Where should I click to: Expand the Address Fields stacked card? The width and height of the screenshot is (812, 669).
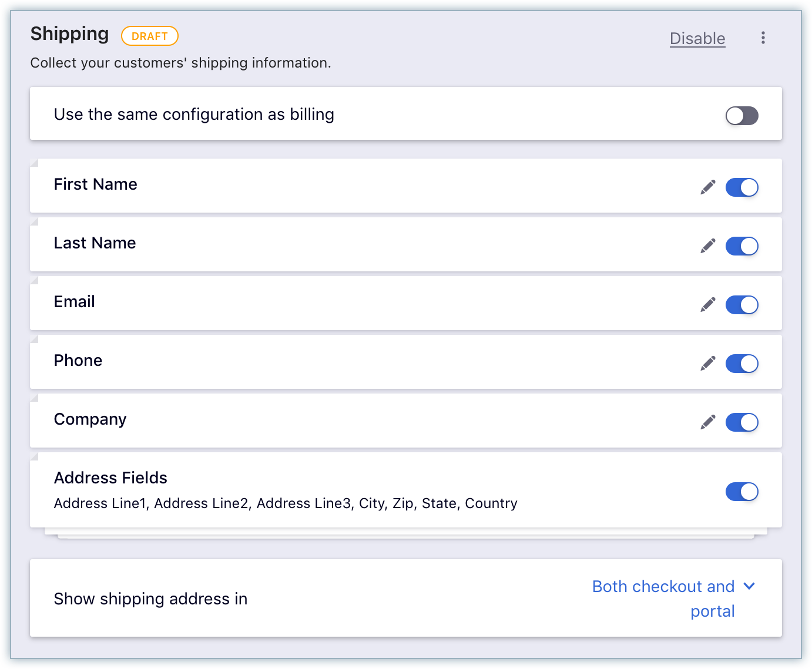tap(406, 490)
